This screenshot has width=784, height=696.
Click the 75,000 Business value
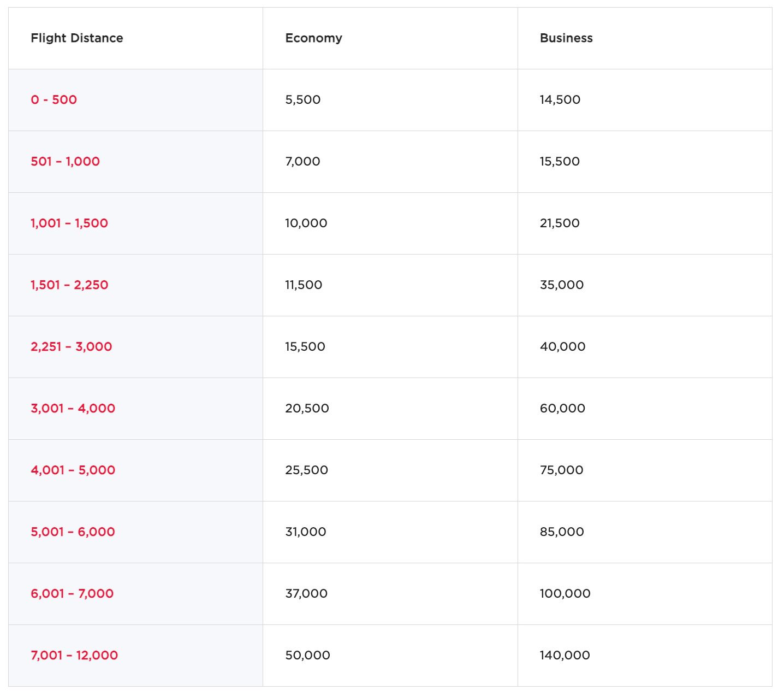562,470
